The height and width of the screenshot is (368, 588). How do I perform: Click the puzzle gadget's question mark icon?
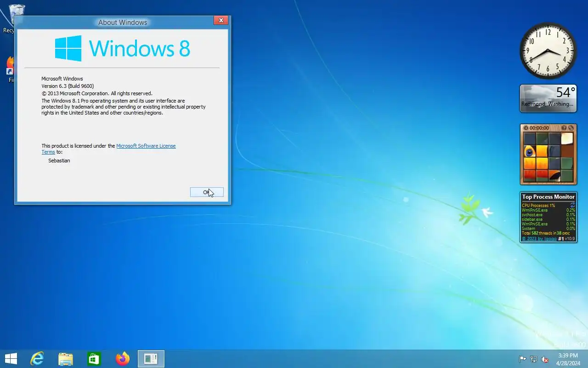564,128
